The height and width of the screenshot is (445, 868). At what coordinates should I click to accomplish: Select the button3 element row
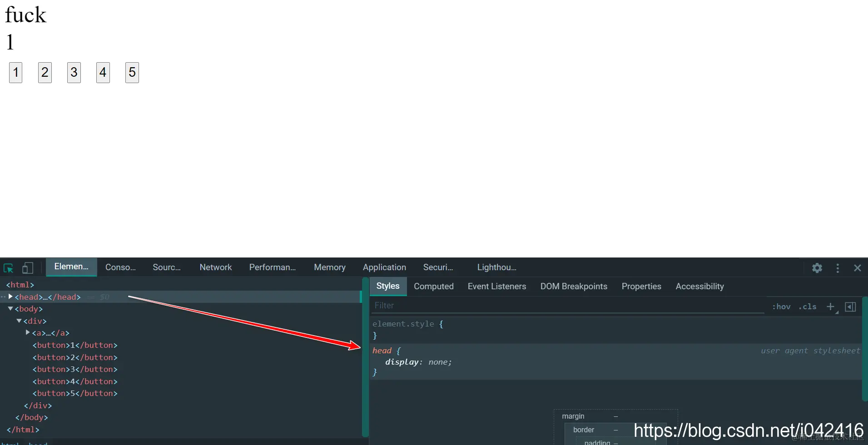tap(180, 369)
